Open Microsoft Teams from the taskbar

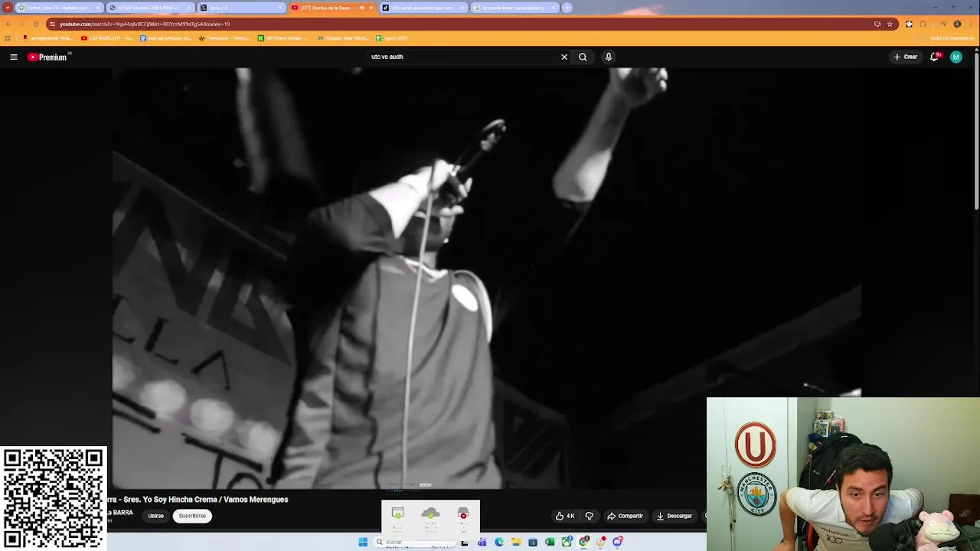(482, 542)
